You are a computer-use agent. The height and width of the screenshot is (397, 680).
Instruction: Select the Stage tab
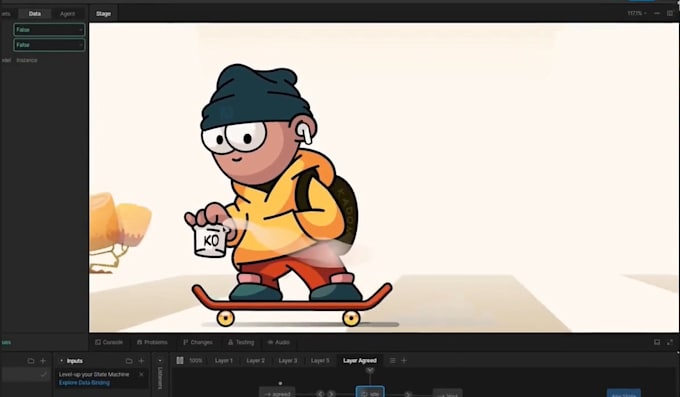point(103,14)
